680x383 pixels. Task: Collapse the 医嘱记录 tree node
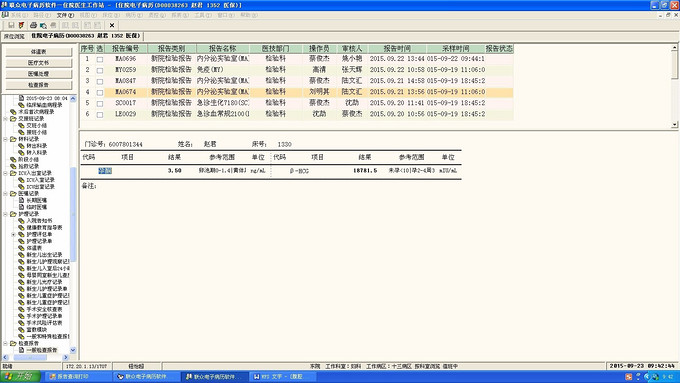click(6, 193)
